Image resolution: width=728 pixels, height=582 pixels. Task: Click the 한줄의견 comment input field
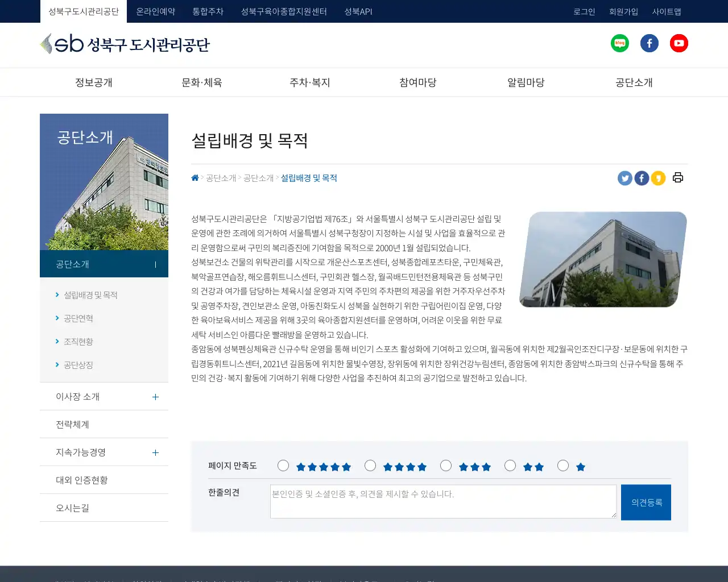tap(443, 501)
